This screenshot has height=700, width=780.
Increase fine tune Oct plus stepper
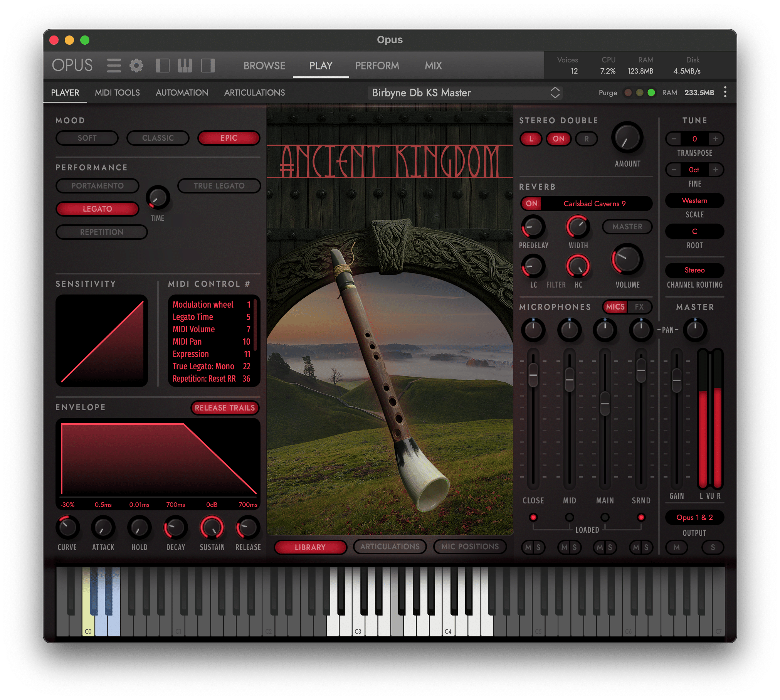point(715,170)
